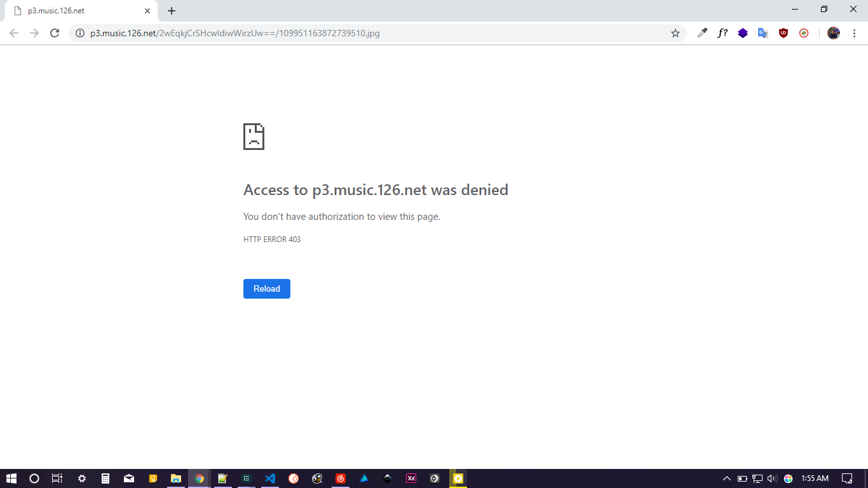The image size is (868, 488).
Task: Open a new tab with the plus button
Action: pyautogui.click(x=172, y=11)
